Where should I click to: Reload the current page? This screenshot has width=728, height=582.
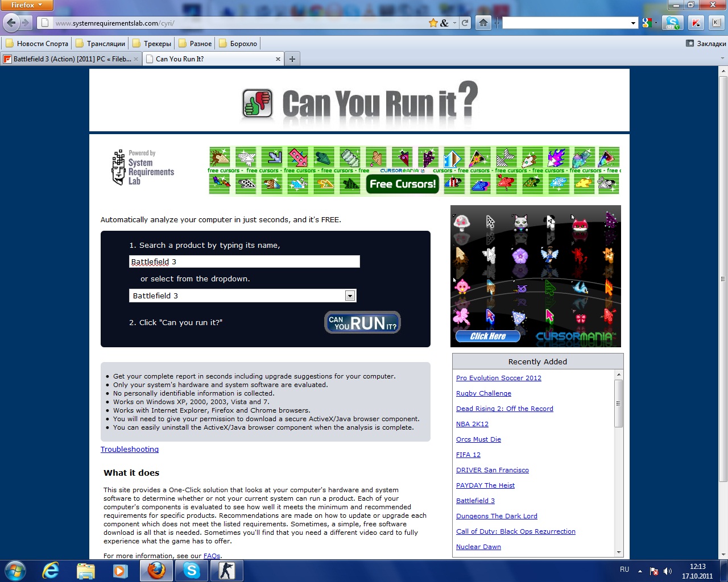[x=465, y=23]
